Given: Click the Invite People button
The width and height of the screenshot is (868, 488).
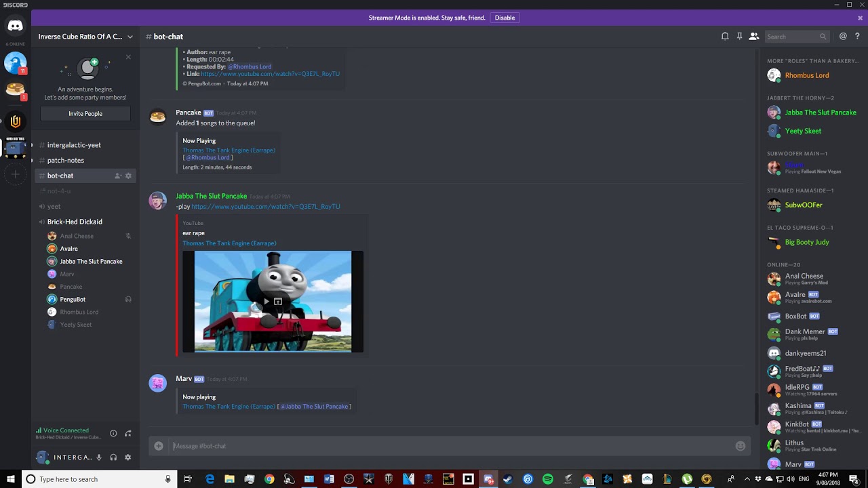Looking at the screenshot, I should [85, 114].
